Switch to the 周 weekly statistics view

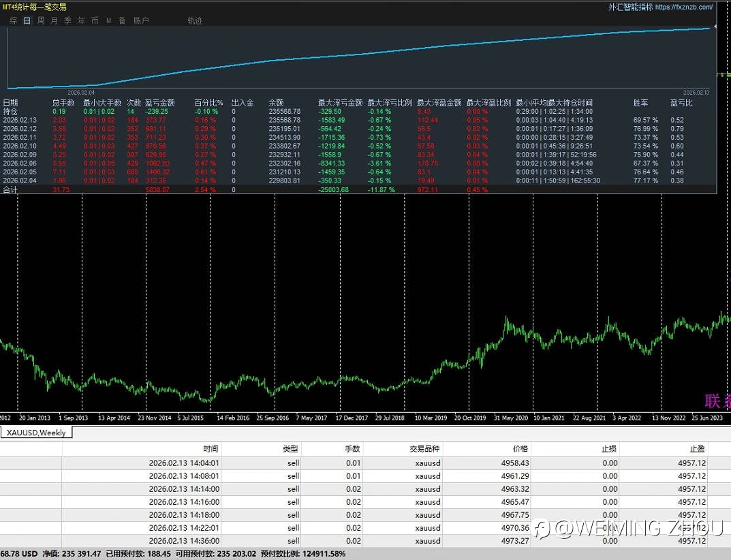point(41,21)
